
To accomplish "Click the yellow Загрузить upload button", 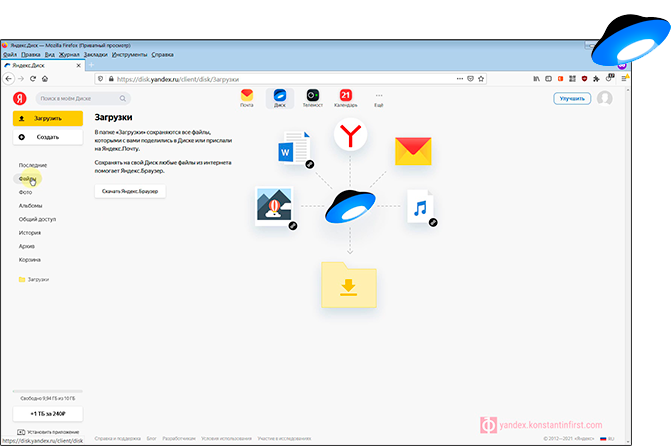I will (x=48, y=118).
